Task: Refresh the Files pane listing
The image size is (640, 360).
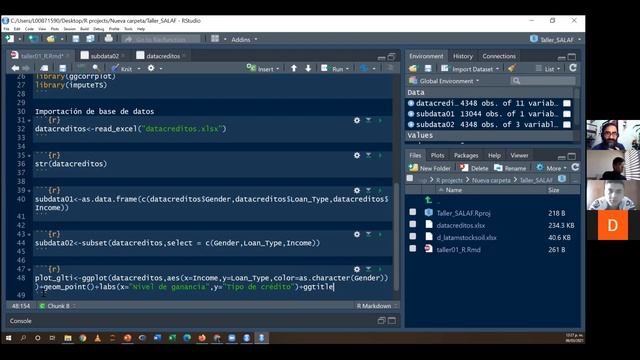Action: pos(575,167)
